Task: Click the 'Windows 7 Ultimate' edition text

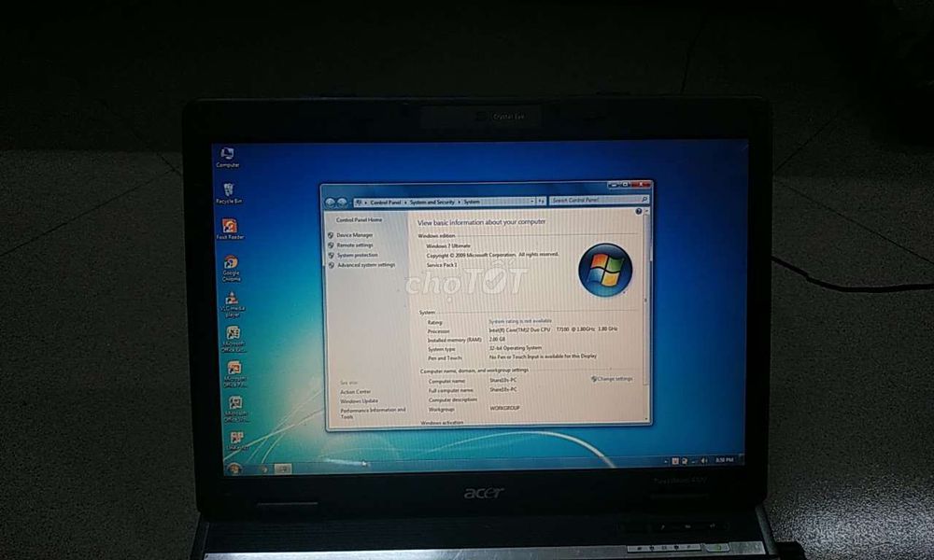Action: [448, 245]
